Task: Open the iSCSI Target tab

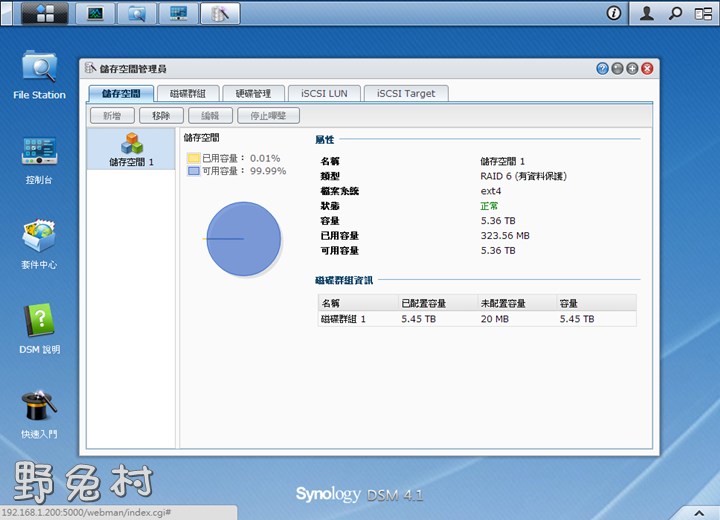Action: pos(406,93)
